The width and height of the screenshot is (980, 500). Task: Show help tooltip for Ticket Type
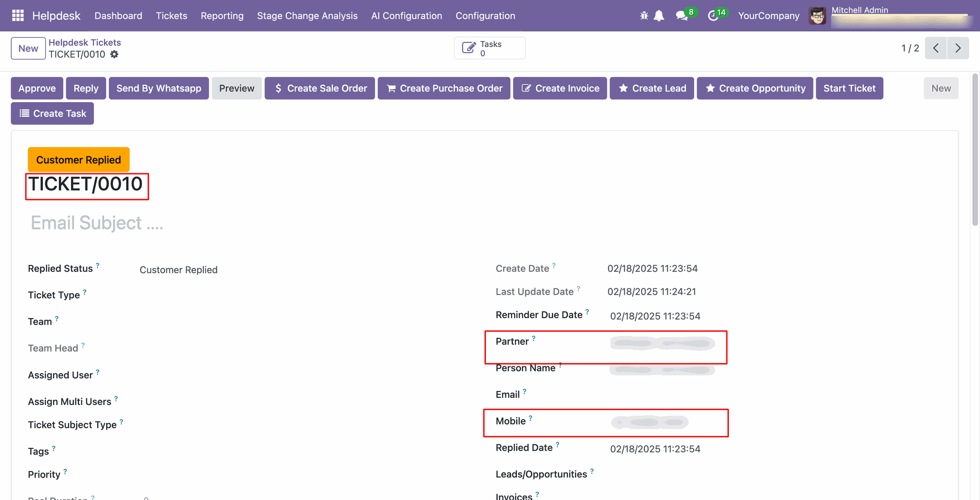tap(85, 292)
